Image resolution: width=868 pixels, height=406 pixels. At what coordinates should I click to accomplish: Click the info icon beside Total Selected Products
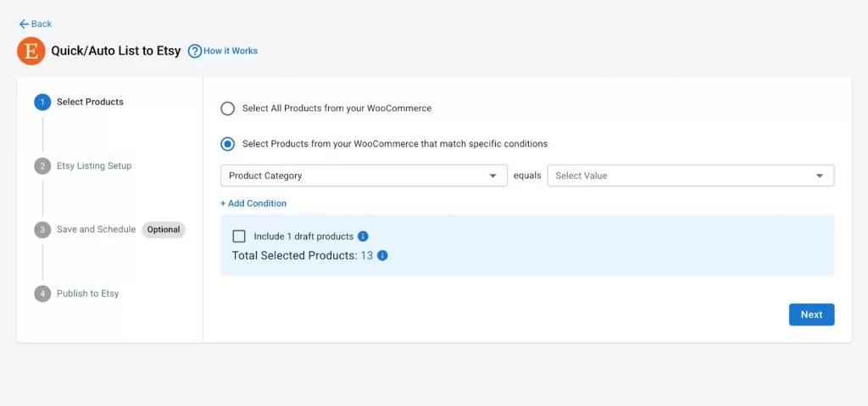(382, 256)
